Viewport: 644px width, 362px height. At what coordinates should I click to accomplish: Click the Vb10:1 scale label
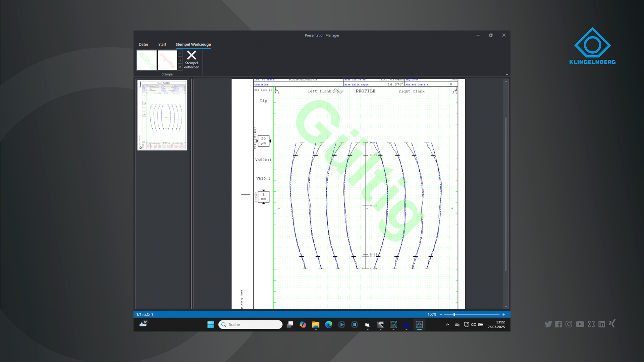click(263, 179)
